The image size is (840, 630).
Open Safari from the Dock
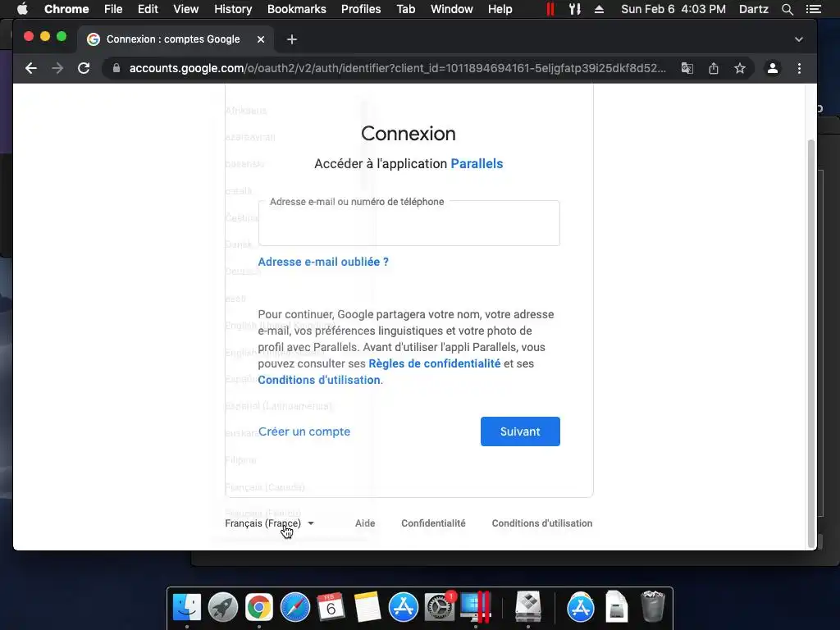pyautogui.click(x=295, y=608)
